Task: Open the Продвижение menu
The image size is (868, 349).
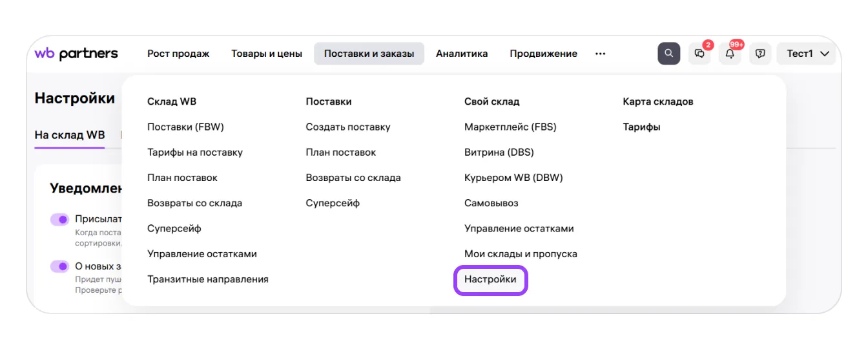Action: pyautogui.click(x=543, y=54)
